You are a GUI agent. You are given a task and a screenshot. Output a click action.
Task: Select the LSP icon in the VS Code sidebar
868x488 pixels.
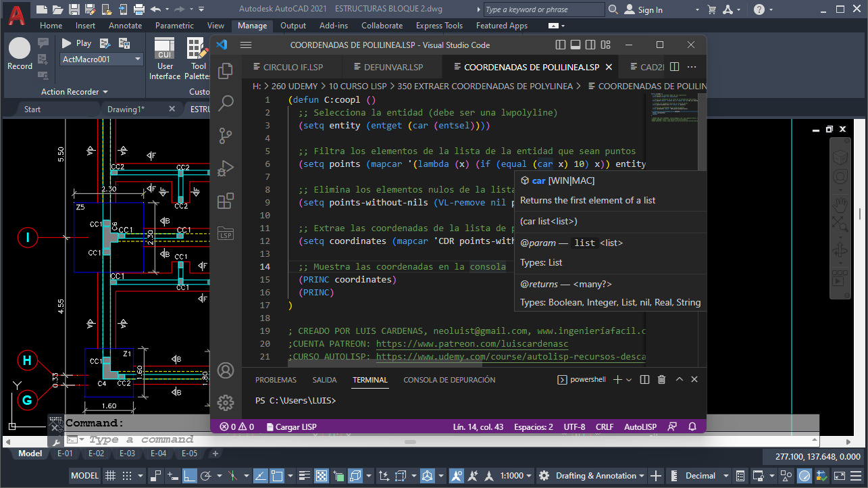[225, 233]
